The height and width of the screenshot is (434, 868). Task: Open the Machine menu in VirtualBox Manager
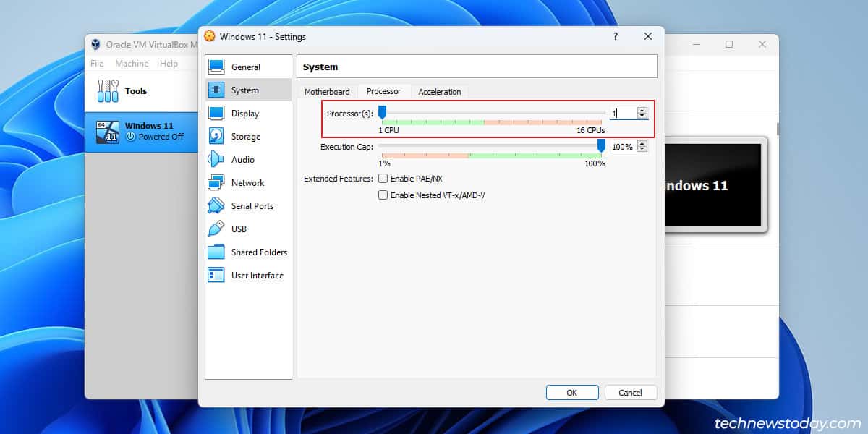[x=132, y=64]
